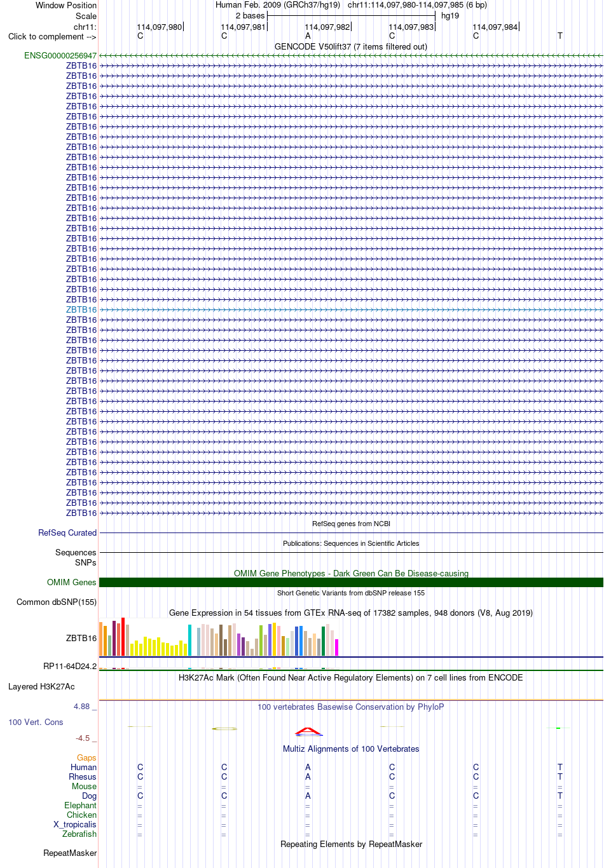
Task: Click the Mouse species label
Action: (x=84, y=787)
